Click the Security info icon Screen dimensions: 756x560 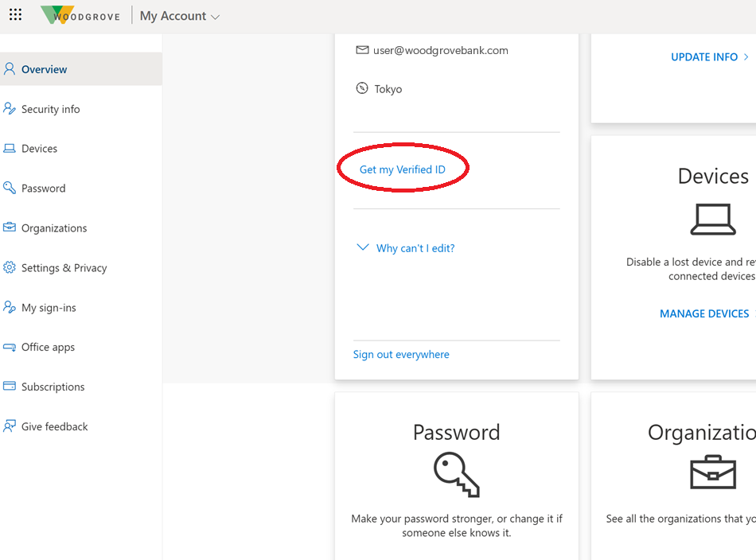pos(10,108)
